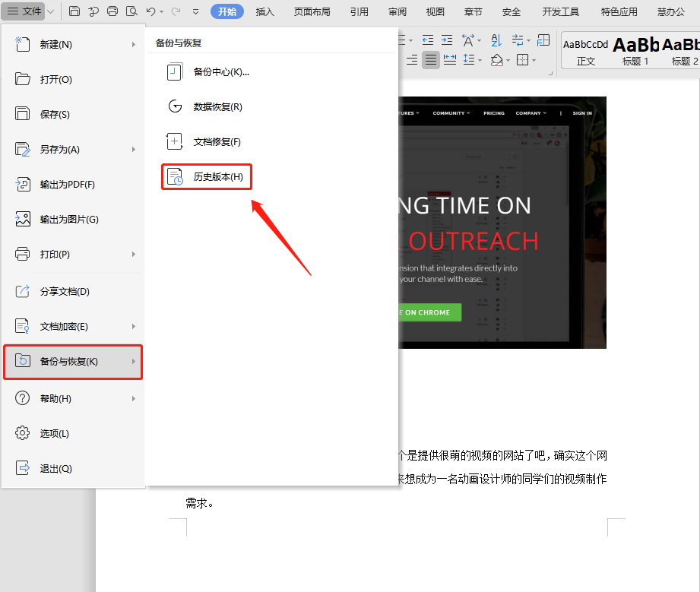Click the sort A-Z icon
The width and height of the screenshot is (700, 592).
(496, 40)
